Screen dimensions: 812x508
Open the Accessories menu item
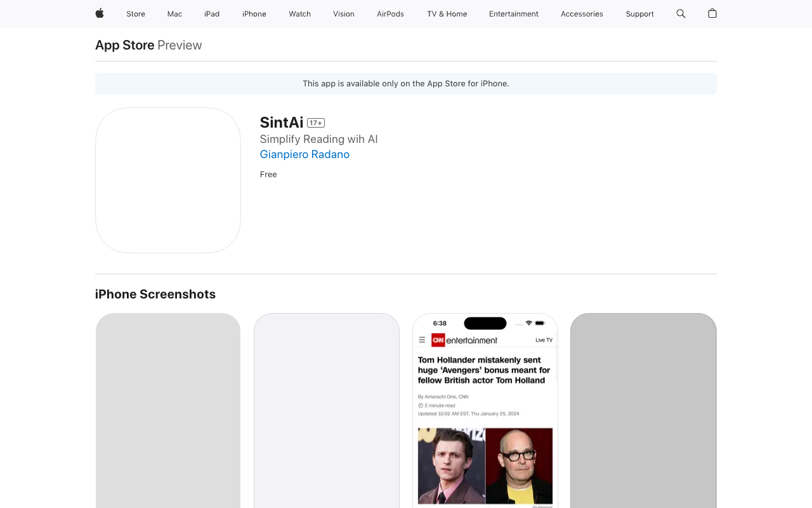point(582,14)
